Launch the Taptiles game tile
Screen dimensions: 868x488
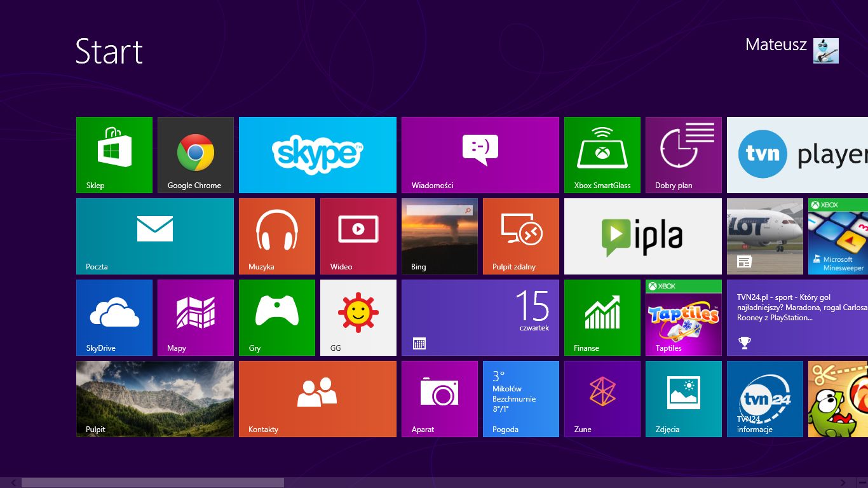coord(684,318)
